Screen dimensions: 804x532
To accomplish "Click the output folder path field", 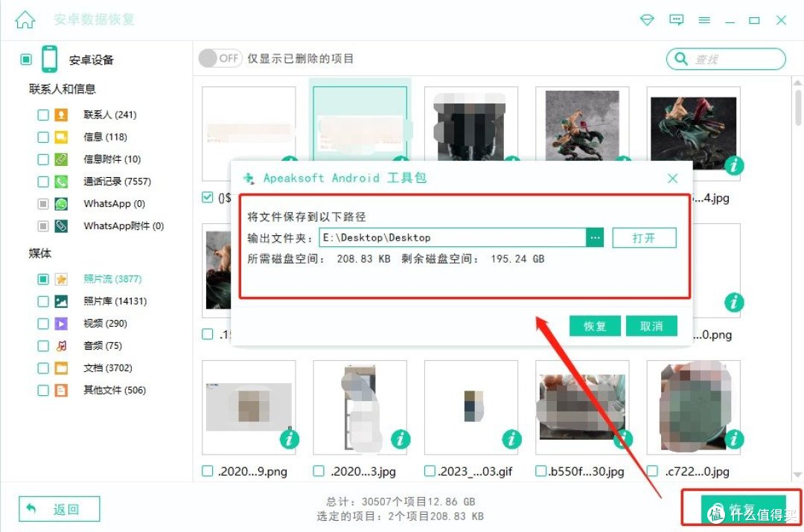I will point(453,238).
